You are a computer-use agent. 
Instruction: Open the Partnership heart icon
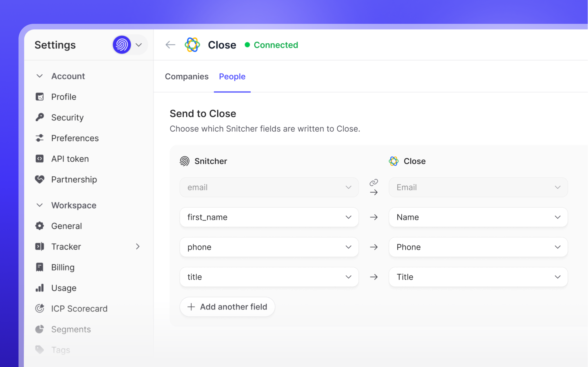point(40,179)
